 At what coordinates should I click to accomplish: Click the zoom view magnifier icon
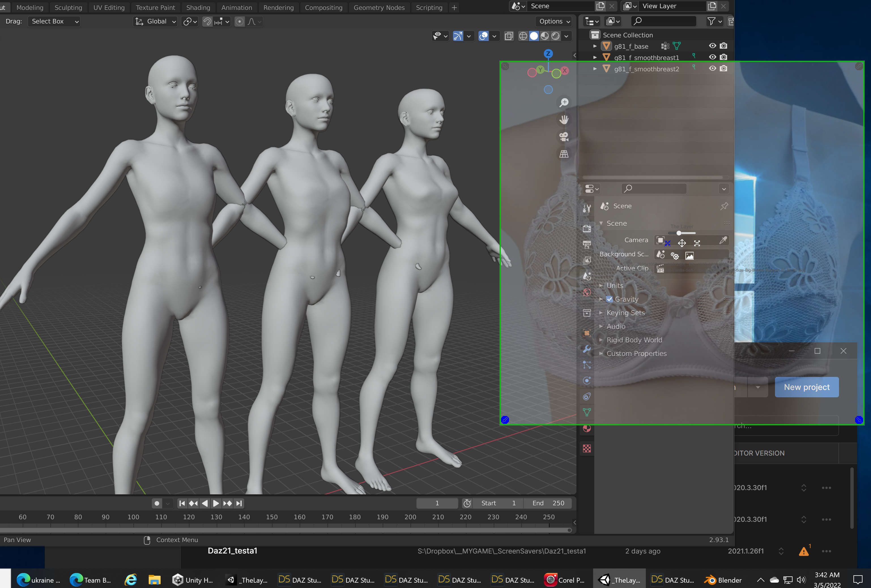(564, 103)
